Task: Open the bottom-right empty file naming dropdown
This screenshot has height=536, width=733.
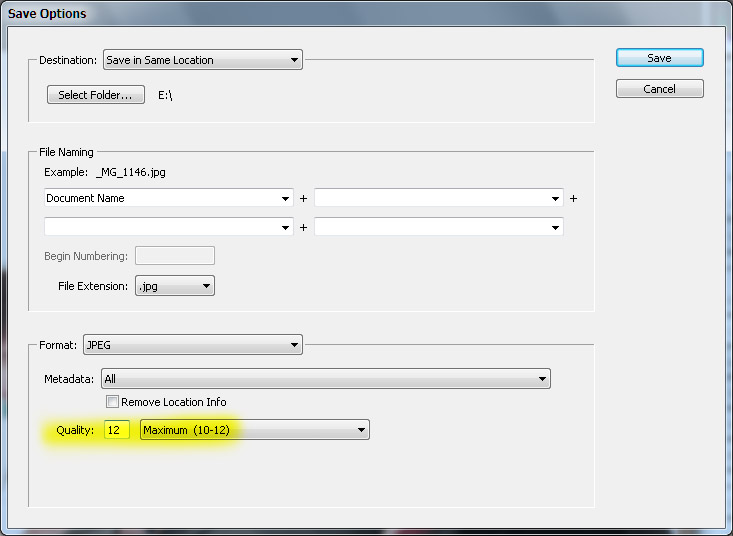Action: [x=438, y=227]
